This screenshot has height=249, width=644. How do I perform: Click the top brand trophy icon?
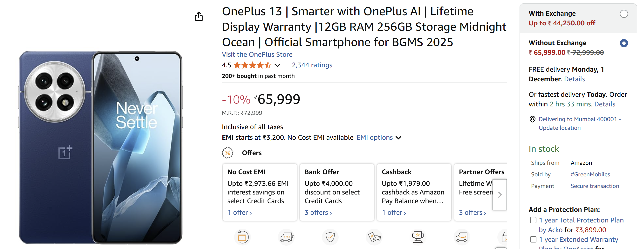click(x=418, y=237)
